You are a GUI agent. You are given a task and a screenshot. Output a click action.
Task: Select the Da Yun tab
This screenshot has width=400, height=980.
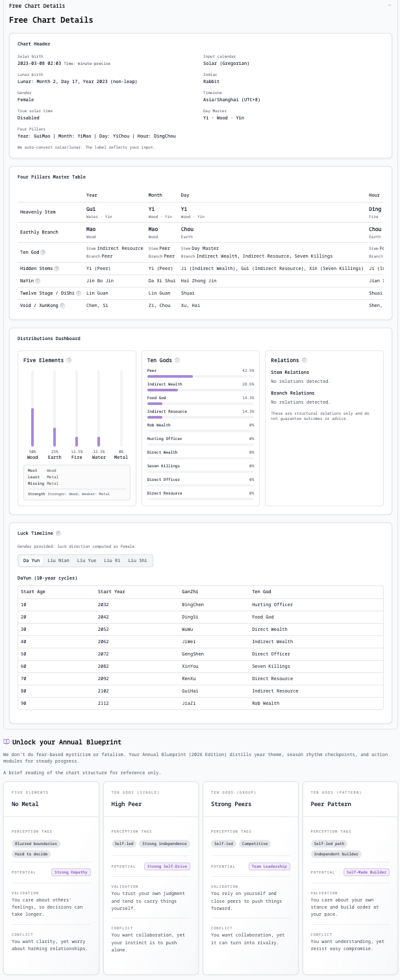pos(31,560)
